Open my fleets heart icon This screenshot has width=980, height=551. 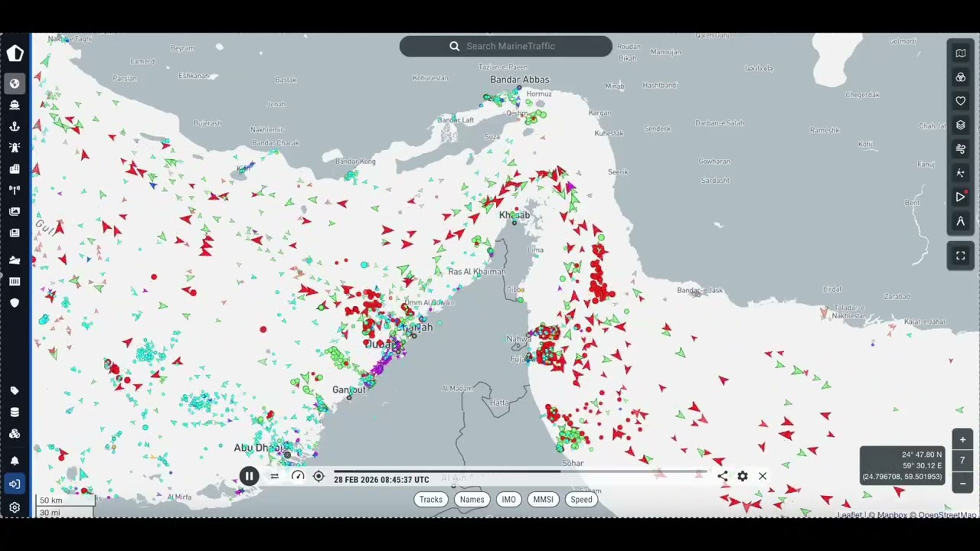961,101
